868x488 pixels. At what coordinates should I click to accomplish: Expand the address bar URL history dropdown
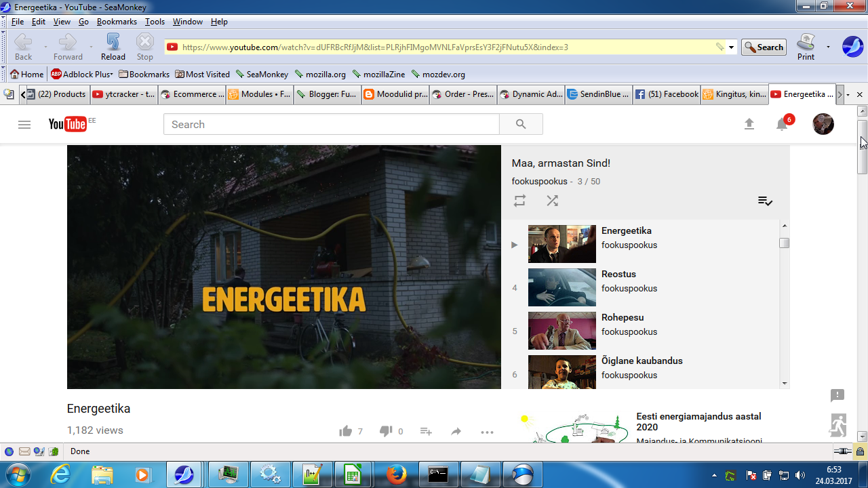[x=731, y=47]
